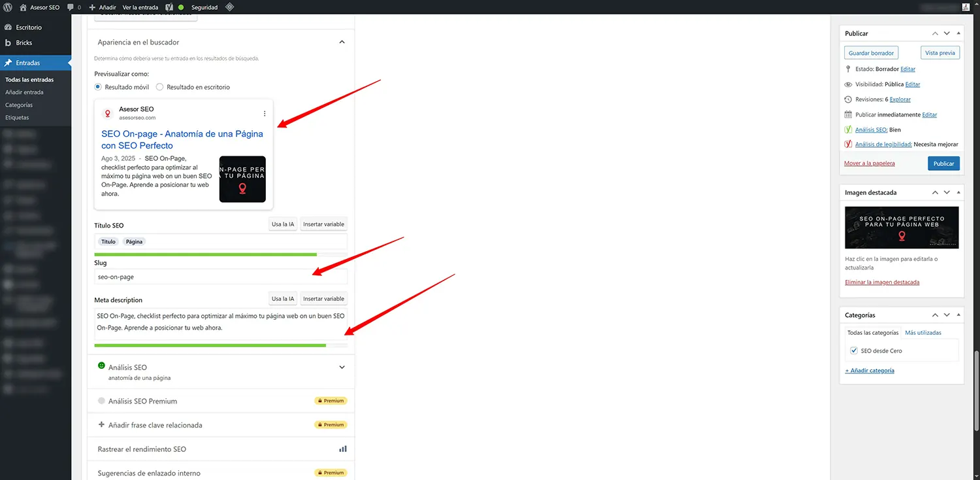
Task: Open the three-dot menu in the search preview
Action: click(x=265, y=114)
